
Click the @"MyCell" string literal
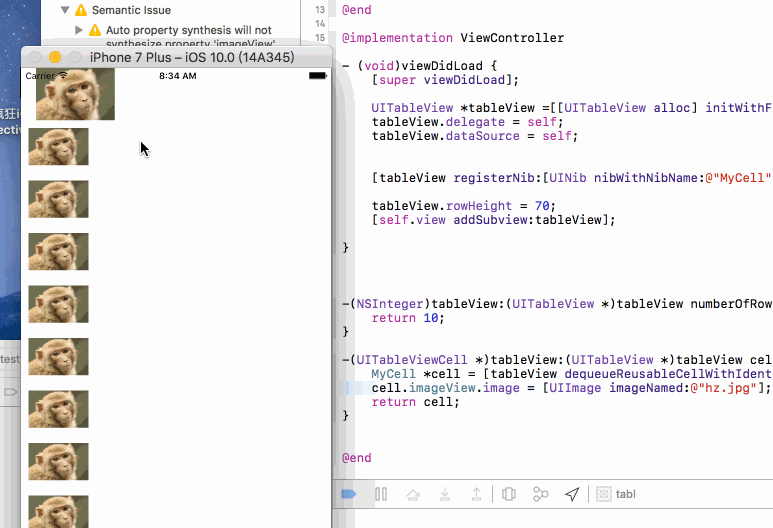click(x=738, y=178)
